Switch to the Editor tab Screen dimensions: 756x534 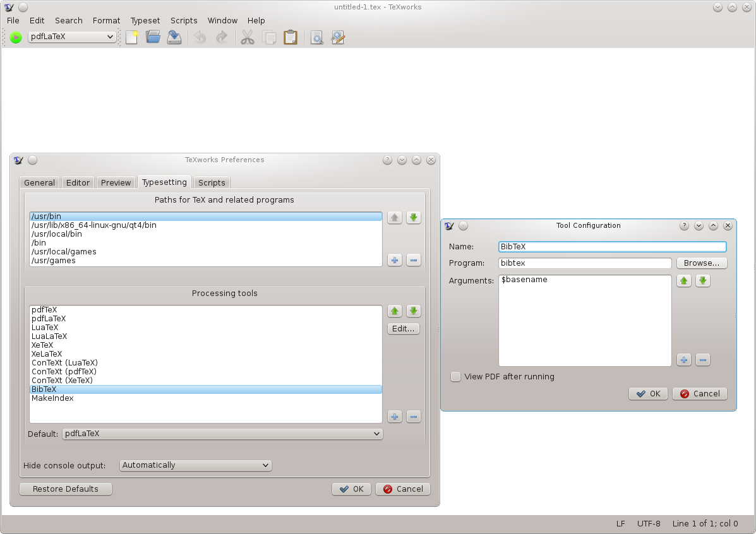[78, 182]
